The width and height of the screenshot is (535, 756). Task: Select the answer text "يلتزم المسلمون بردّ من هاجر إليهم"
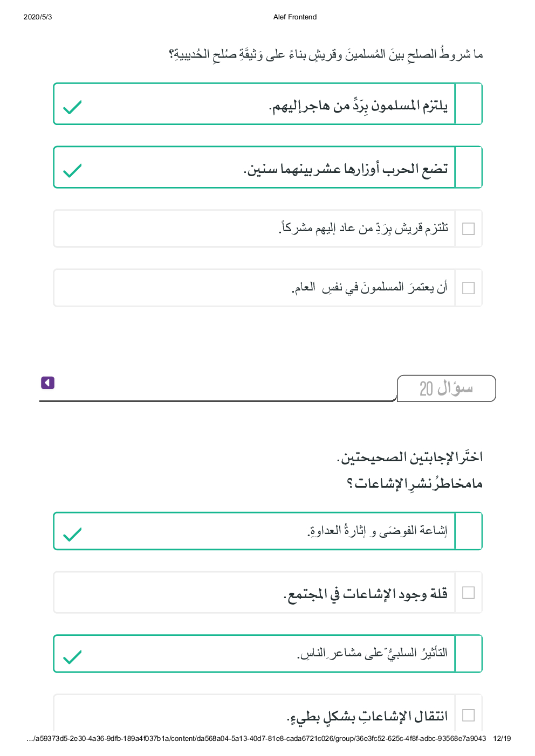pos(358,106)
